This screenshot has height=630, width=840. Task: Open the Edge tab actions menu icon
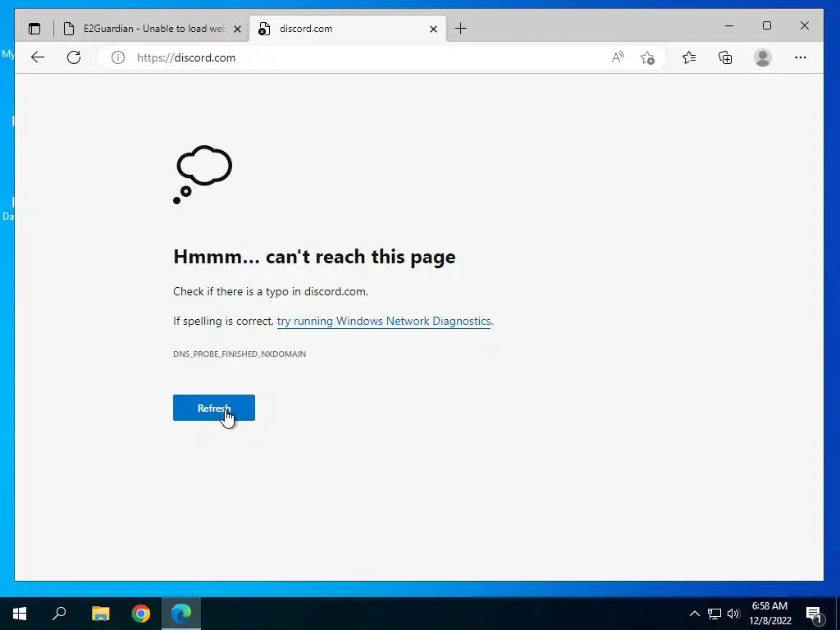tap(34, 29)
